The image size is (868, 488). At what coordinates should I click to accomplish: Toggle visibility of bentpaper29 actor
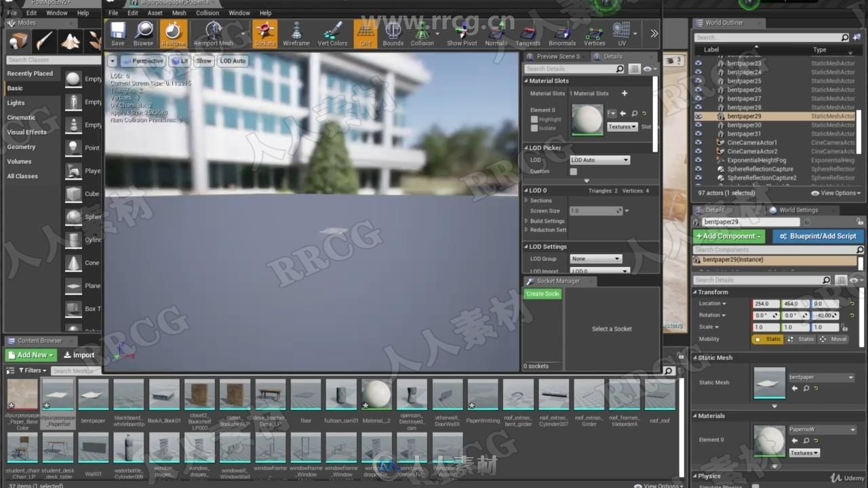click(x=698, y=116)
